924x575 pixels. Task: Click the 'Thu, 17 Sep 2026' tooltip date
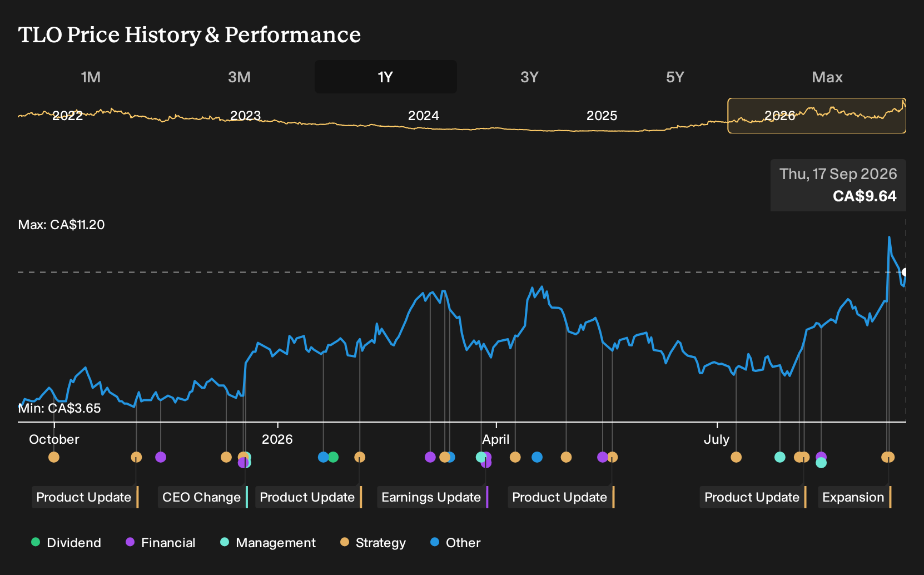[x=838, y=174]
